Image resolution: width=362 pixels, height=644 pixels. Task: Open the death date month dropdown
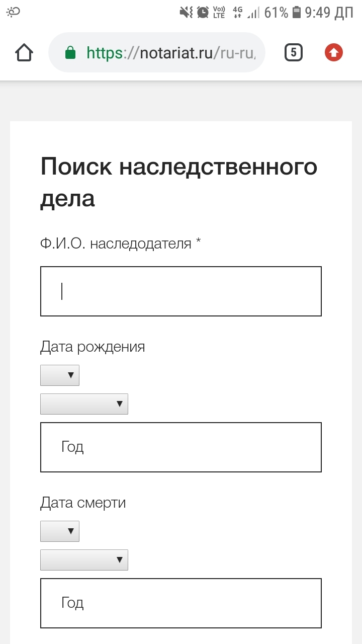[x=84, y=560]
